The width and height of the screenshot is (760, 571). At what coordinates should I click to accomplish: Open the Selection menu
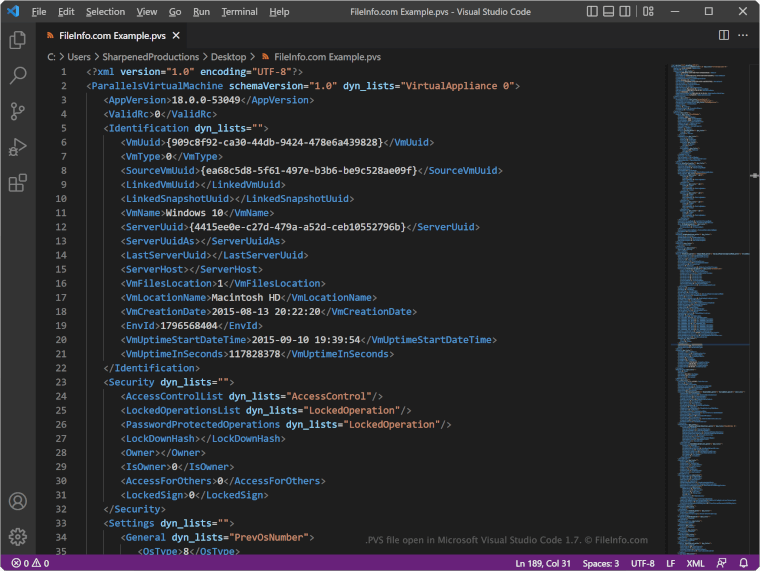point(105,12)
